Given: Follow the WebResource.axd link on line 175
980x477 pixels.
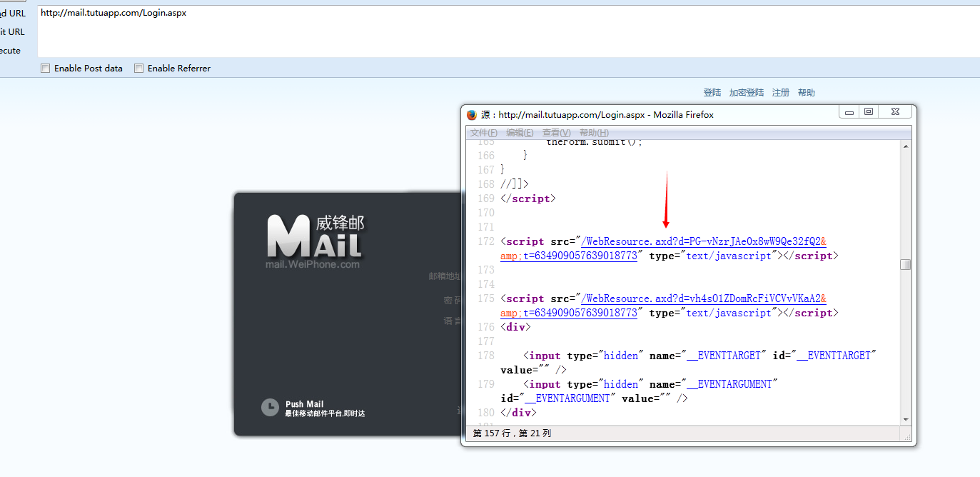Looking at the screenshot, I should click(703, 298).
